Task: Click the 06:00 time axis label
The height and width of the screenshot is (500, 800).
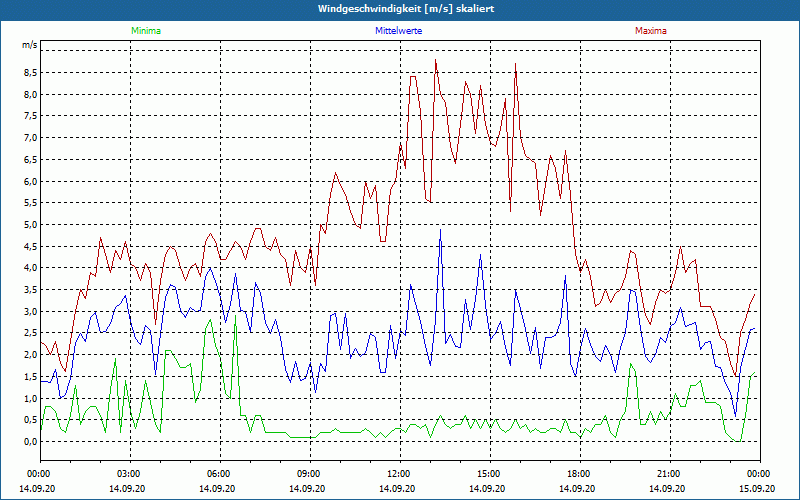Action: click(217, 474)
